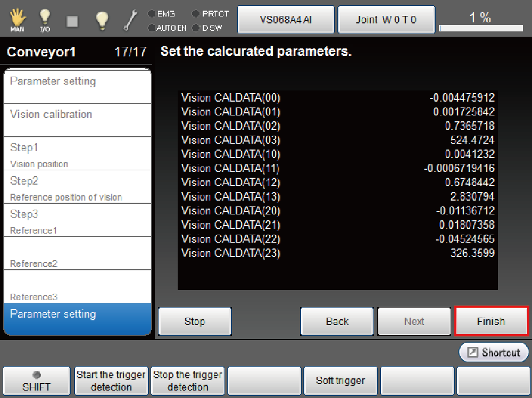Click the EMG status indicator
The height and width of the screenshot is (398, 532).
[x=152, y=14]
